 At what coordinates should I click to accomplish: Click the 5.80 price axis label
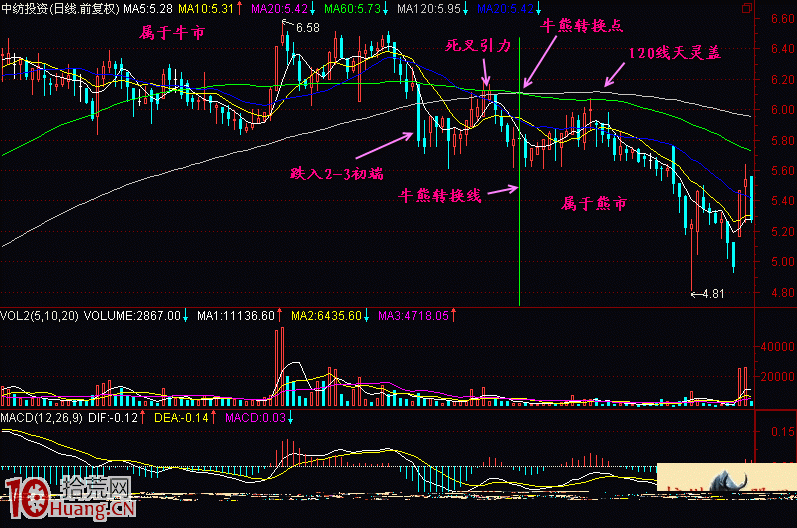click(782, 140)
